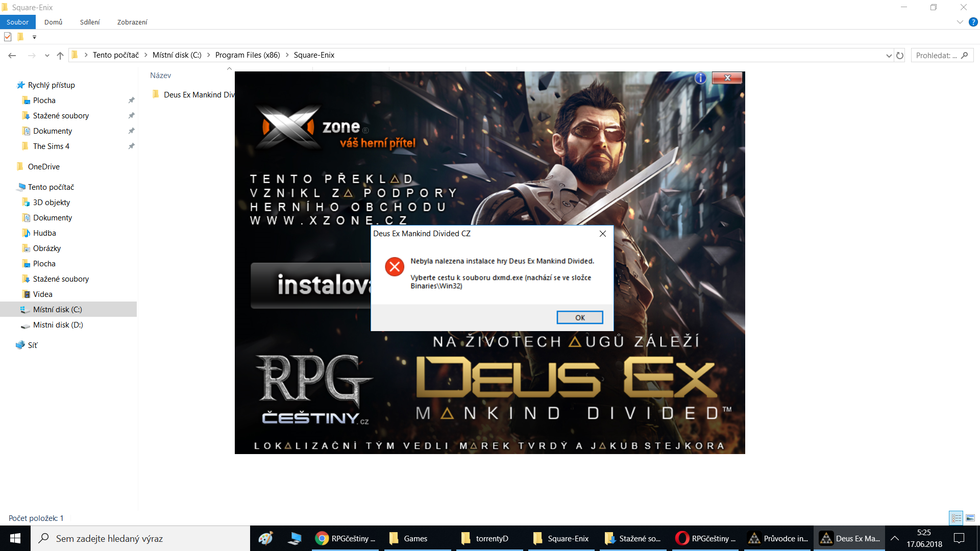
Task: Click Tento počítač in address bar
Action: pos(116,55)
